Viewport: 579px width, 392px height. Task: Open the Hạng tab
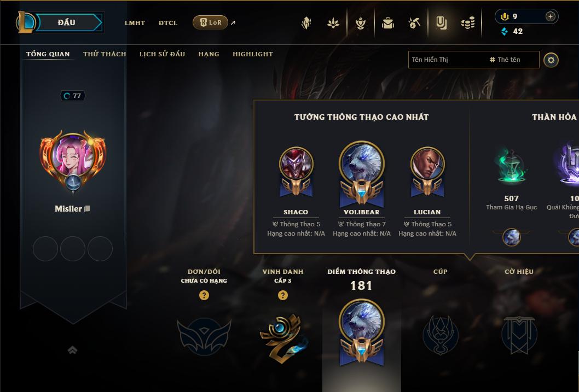[x=209, y=54]
